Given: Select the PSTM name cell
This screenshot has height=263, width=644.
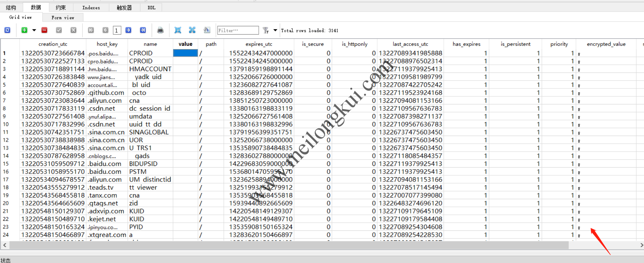Looking at the screenshot, I should pos(150,172).
